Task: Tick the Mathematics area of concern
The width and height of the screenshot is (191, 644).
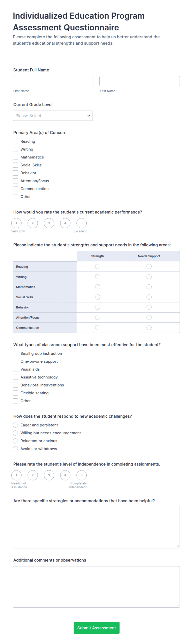Action: [x=15, y=157]
